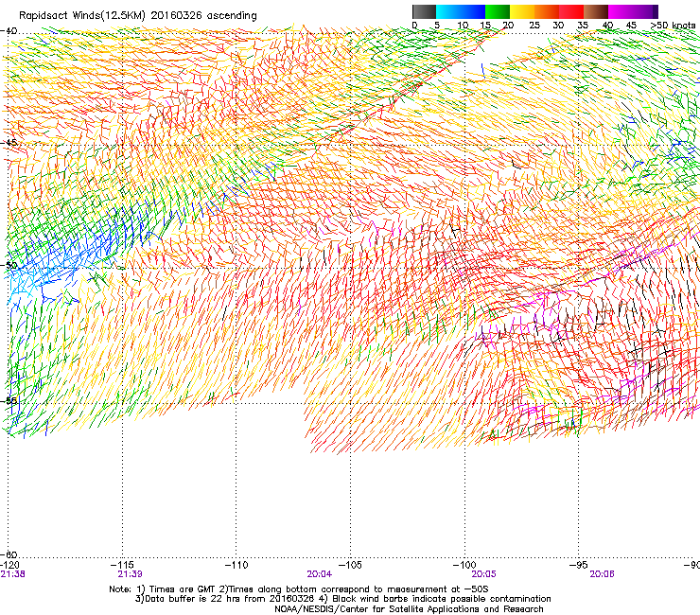Screen dimensions: 700x615
Task: Click the purple 20:06 time stamp
Action: [x=602, y=574]
